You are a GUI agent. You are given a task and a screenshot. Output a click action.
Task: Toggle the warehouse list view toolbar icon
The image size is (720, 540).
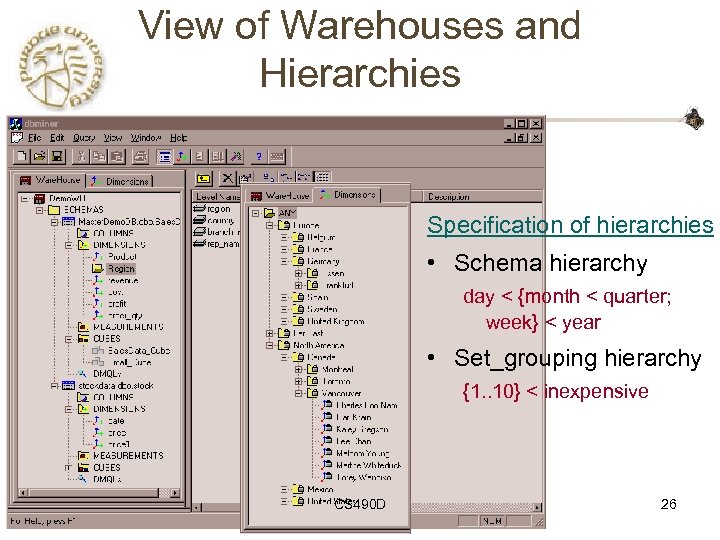pos(164,157)
